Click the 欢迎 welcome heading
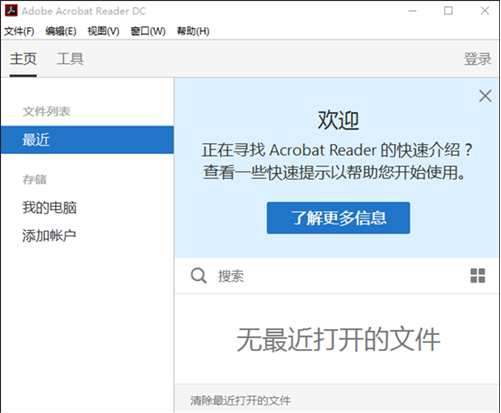The image size is (501, 413). [x=338, y=120]
